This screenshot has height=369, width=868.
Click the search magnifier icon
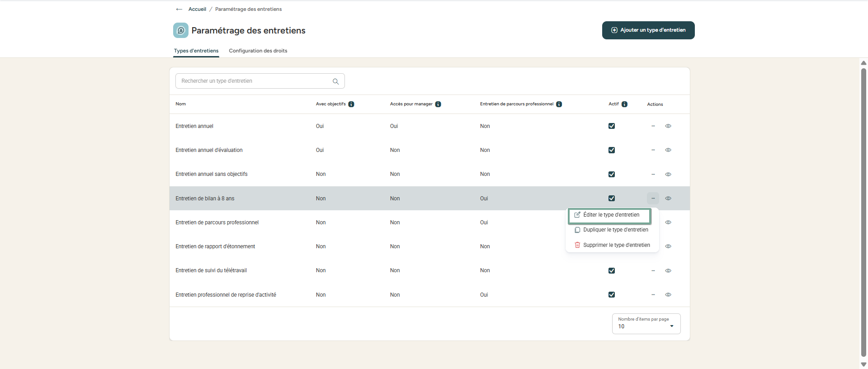coord(335,81)
